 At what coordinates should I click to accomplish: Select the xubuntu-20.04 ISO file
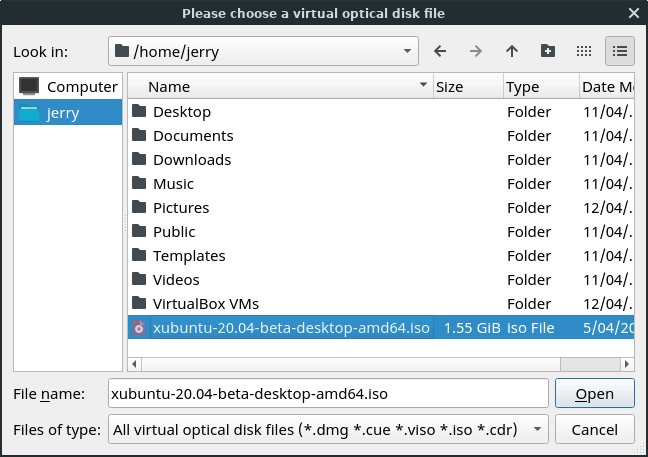[x=291, y=328]
